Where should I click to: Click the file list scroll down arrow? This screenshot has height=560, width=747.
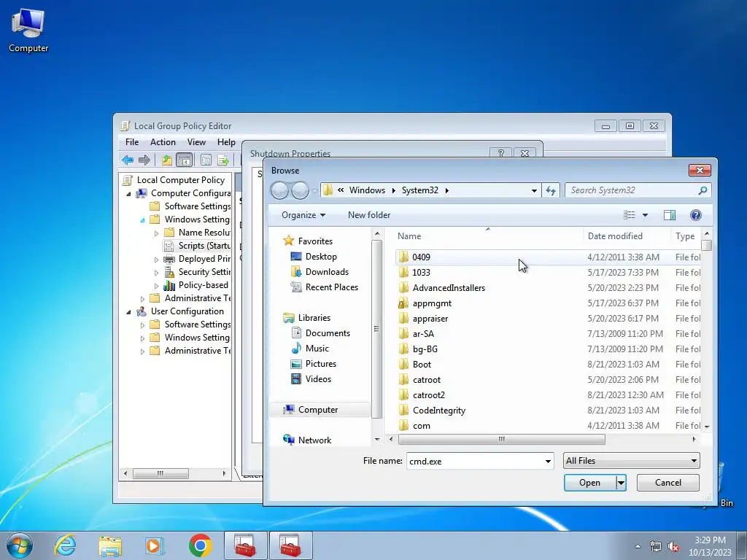click(707, 427)
